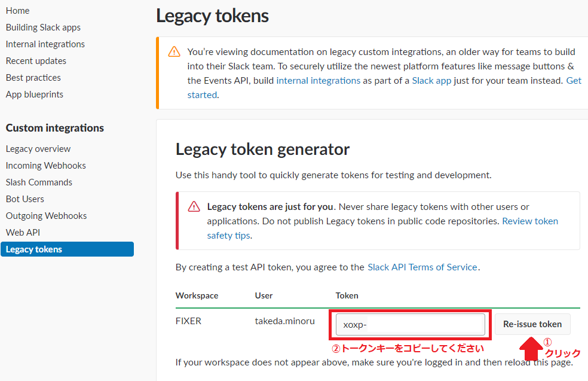
Task: Click the Get started link
Action: point(574,81)
